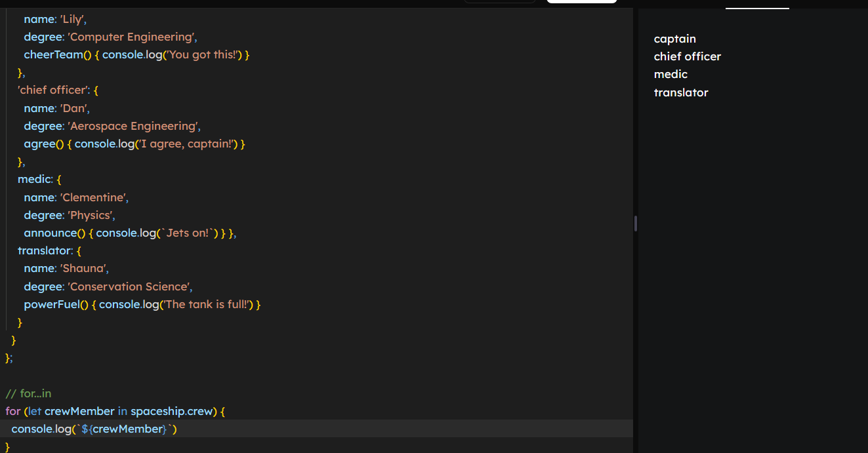Click 'spaceship.crew' in the for loop line
The image size is (868, 453).
172,411
